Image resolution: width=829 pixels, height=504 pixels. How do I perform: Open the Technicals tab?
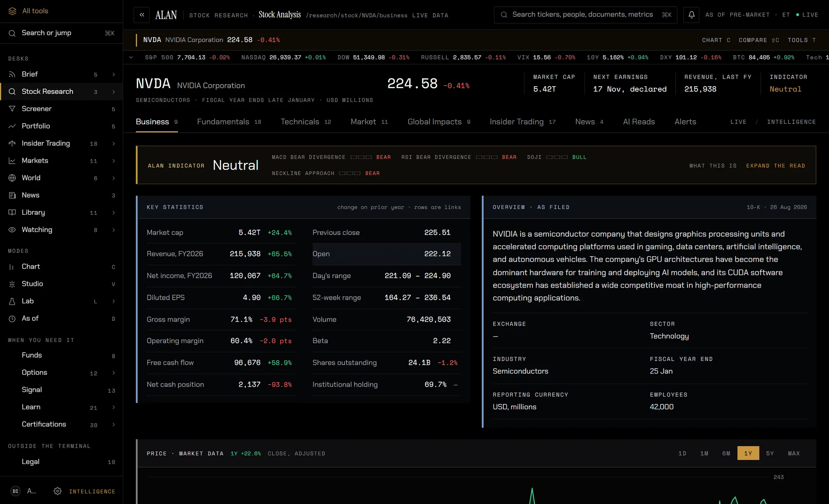tap(306, 122)
